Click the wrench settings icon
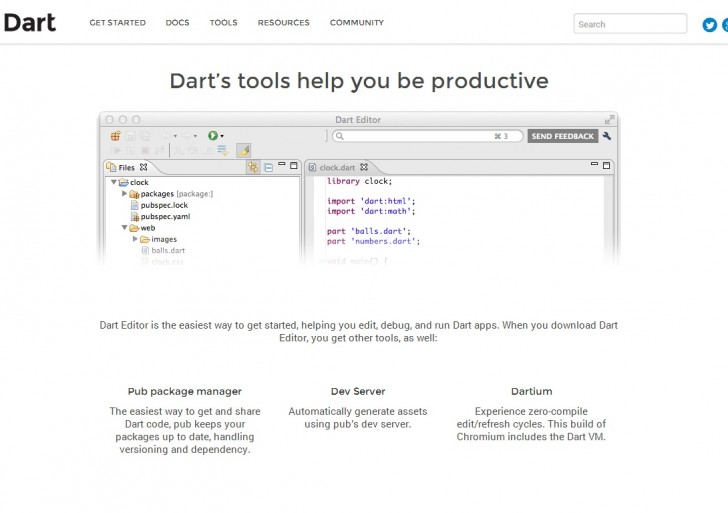Image resolution: width=728 pixels, height=513 pixels. [607, 136]
